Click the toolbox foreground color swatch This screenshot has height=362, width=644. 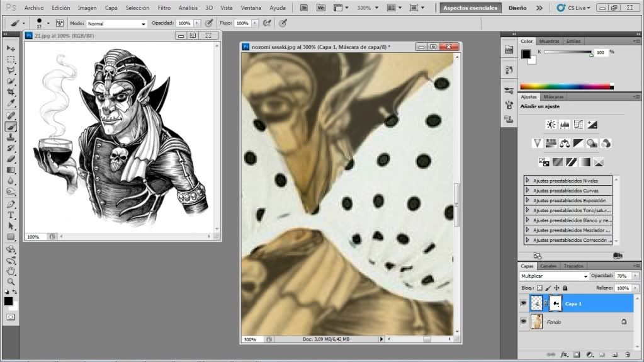(x=8, y=302)
